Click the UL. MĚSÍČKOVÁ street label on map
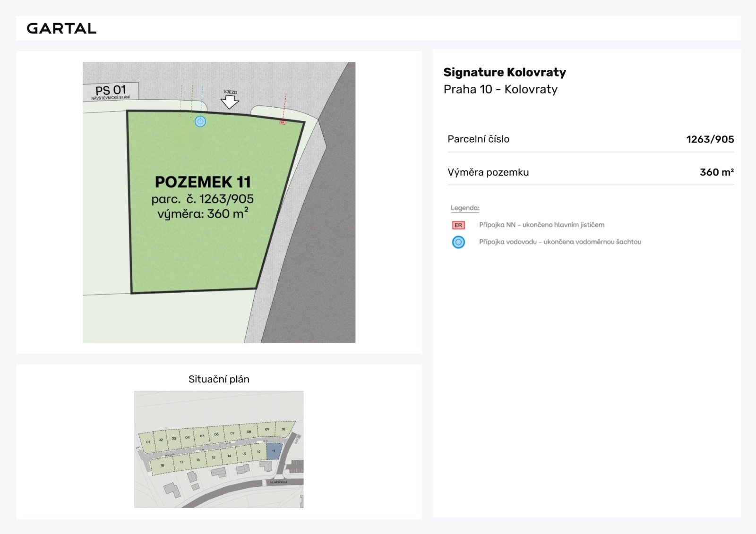Screen dimensions: 756x534 tap(279, 482)
